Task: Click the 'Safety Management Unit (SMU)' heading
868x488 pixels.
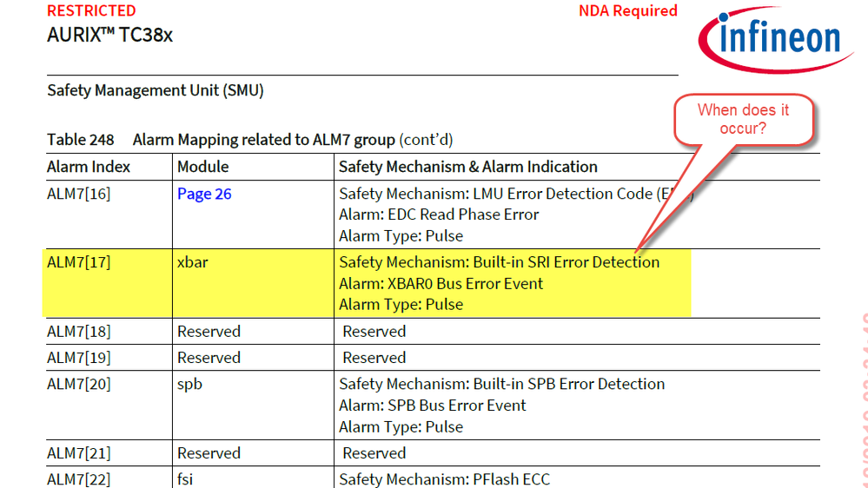Action: (156, 90)
